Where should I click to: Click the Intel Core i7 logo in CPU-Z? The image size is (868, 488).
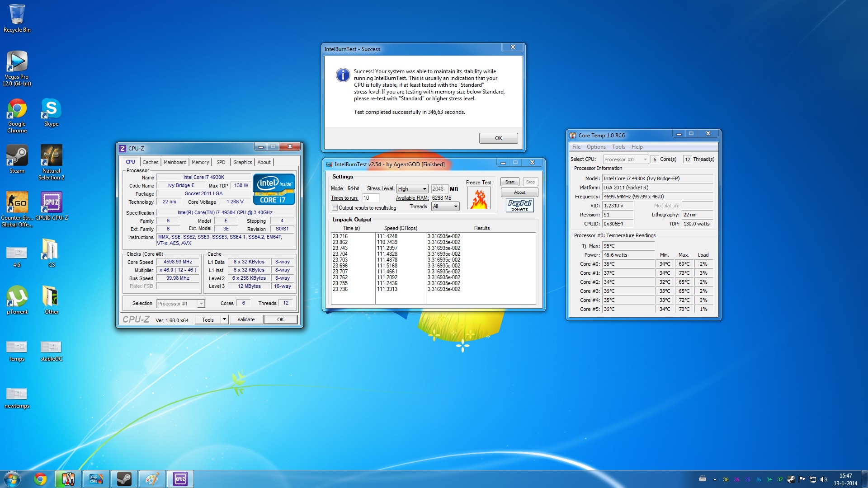pyautogui.click(x=274, y=189)
